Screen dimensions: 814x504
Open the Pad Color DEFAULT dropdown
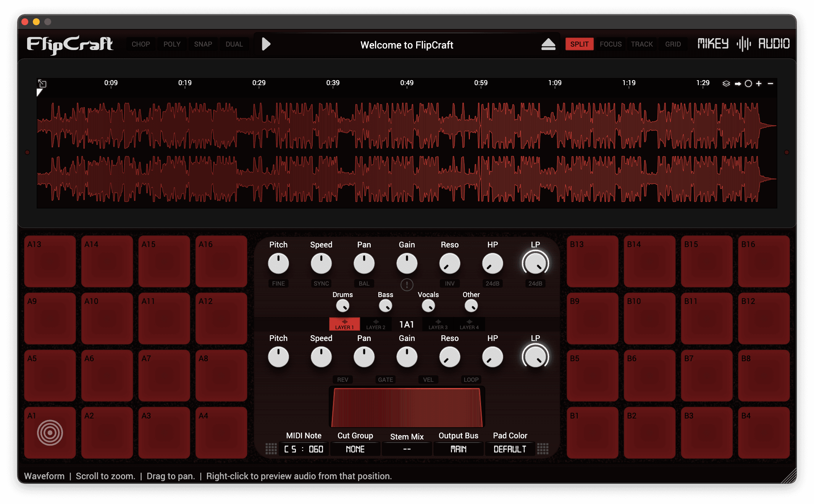[x=510, y=449]
